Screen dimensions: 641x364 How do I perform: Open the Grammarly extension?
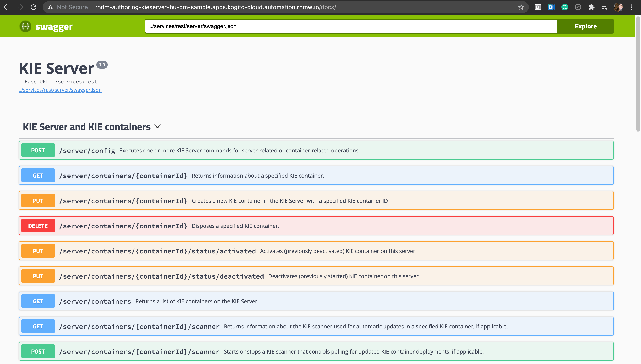tap(565, 7)
